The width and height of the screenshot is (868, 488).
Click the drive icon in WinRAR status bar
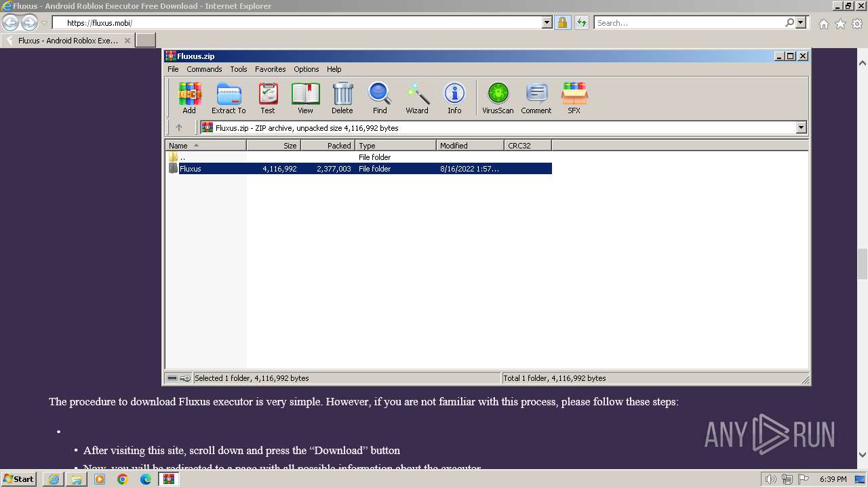click(172, 378)
